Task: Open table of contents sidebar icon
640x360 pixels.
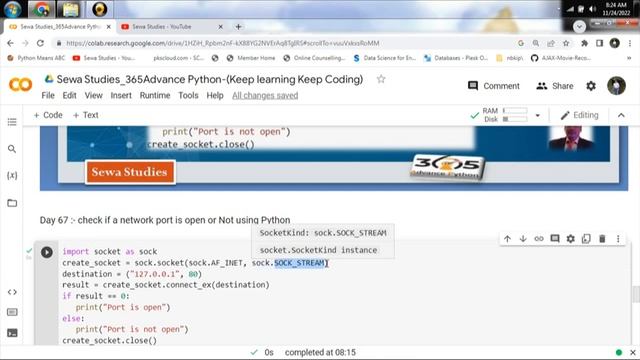Action: click(12, 122)
